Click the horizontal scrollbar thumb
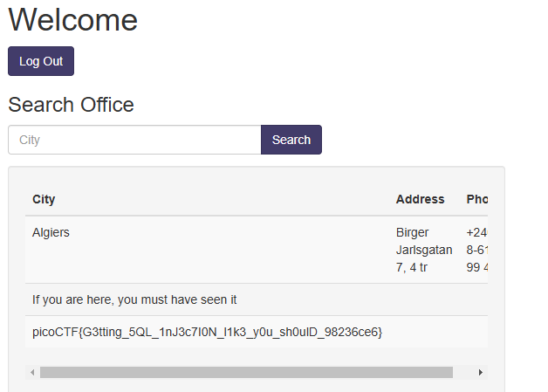The image size is (548, 392). click(x=246, y=373)
